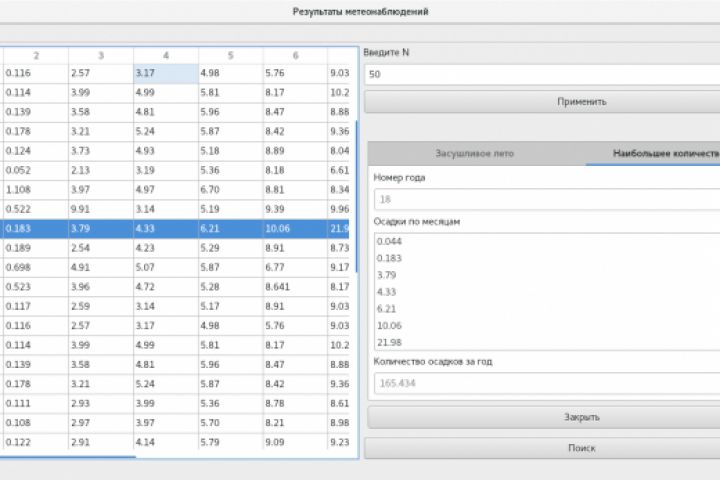Click the table's horizontal scrollbar

68,457
